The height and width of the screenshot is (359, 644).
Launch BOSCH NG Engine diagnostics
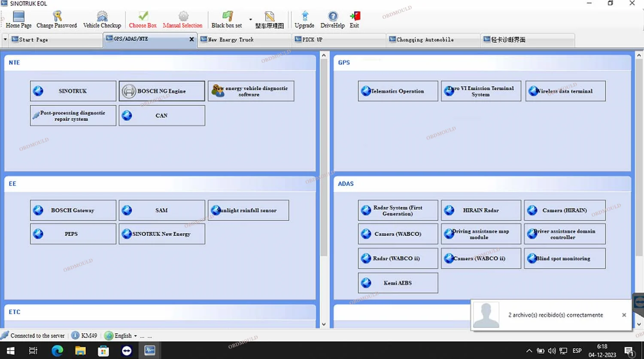[162, 91]
